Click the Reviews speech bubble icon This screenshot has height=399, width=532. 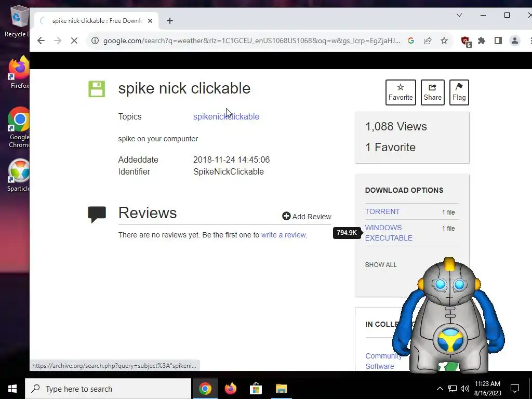[97, 215]
